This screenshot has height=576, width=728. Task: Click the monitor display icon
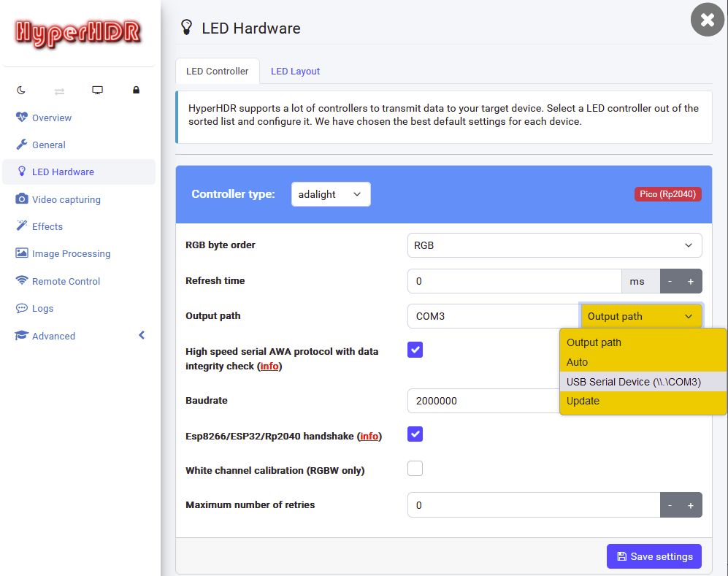98,90
